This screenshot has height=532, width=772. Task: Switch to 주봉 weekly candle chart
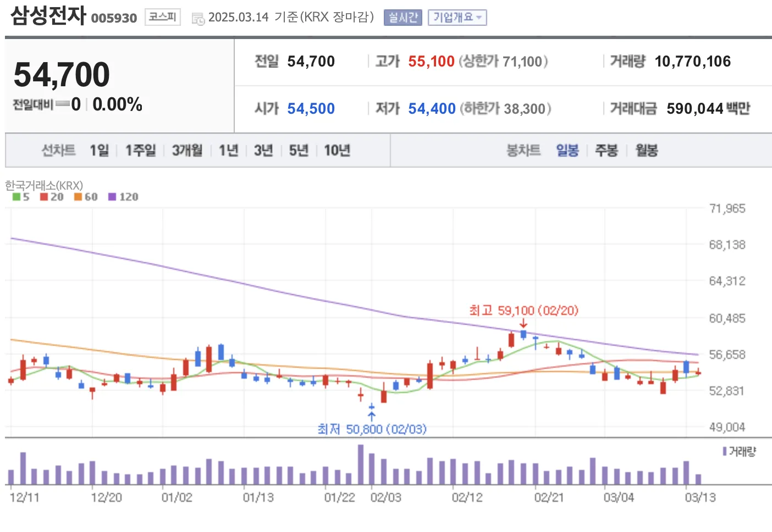pos(606,150)
